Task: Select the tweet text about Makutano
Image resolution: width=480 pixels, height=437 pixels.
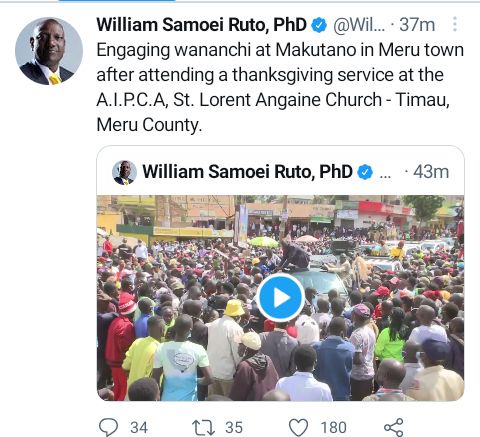Action: [x=280, y=87]
